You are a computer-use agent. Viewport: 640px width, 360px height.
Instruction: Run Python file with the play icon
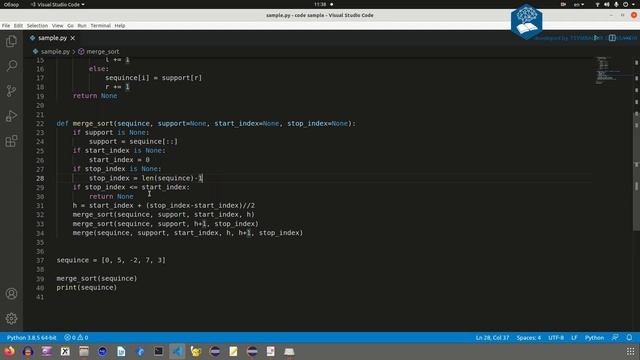597,38
